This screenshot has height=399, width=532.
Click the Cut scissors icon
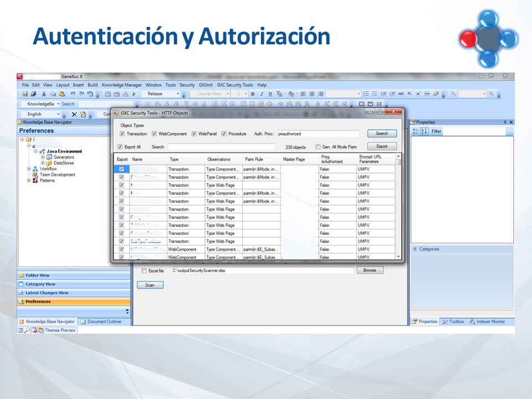point(44,94)
